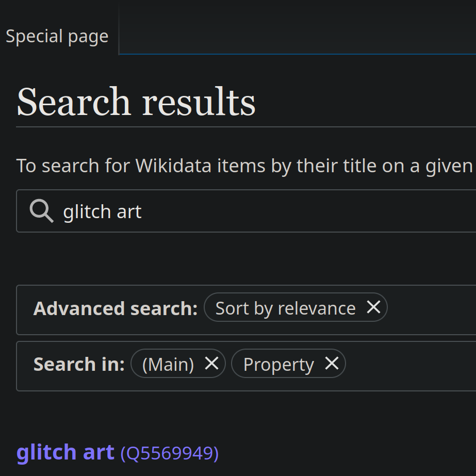Open the Advanced search panel

[x=114, y=307]
